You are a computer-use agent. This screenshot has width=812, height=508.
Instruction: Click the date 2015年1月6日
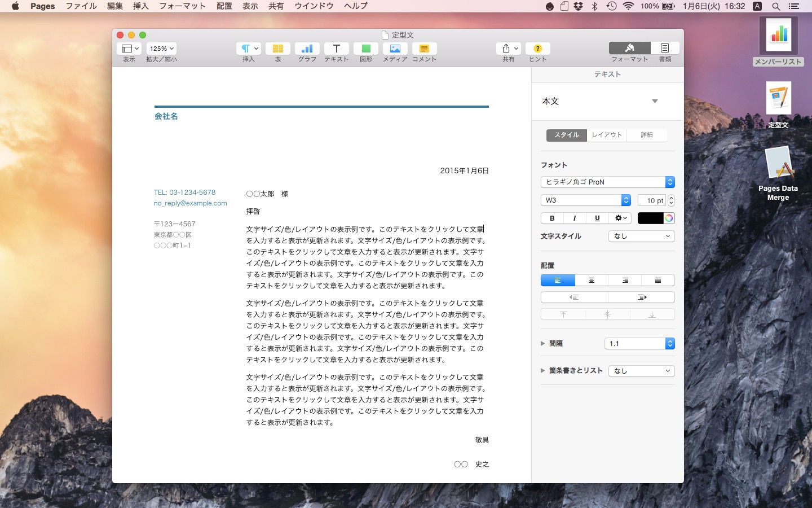(464, 170)
